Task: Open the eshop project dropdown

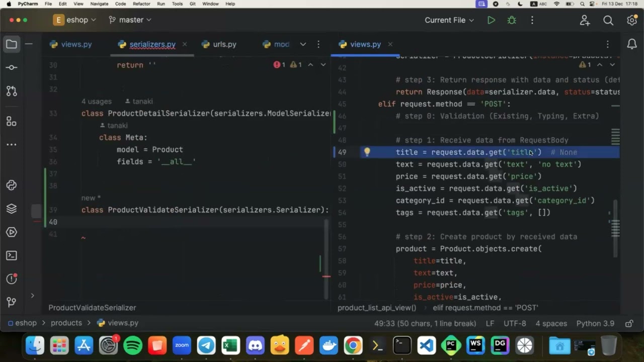Action: tap(75, 20)
